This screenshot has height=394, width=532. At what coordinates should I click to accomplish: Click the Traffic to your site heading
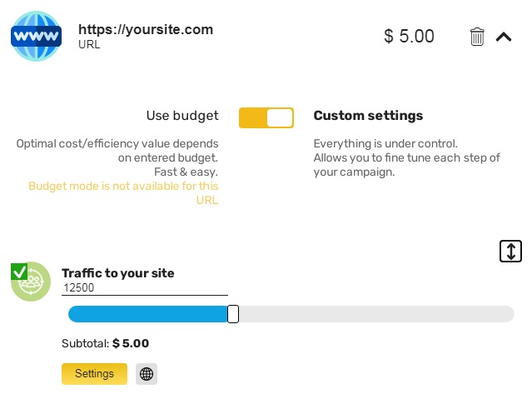coord(118,273)
